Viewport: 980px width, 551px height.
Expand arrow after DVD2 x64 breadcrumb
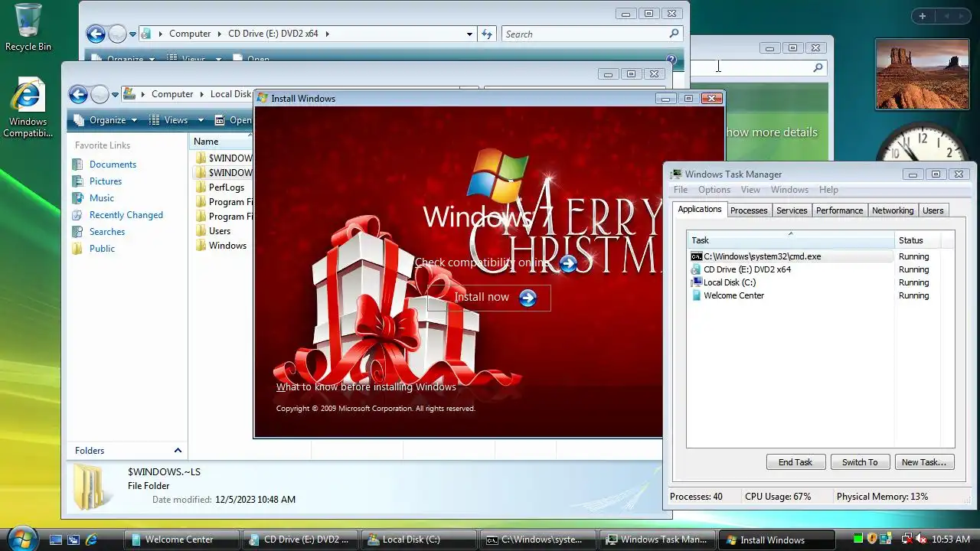click(327, 34)
